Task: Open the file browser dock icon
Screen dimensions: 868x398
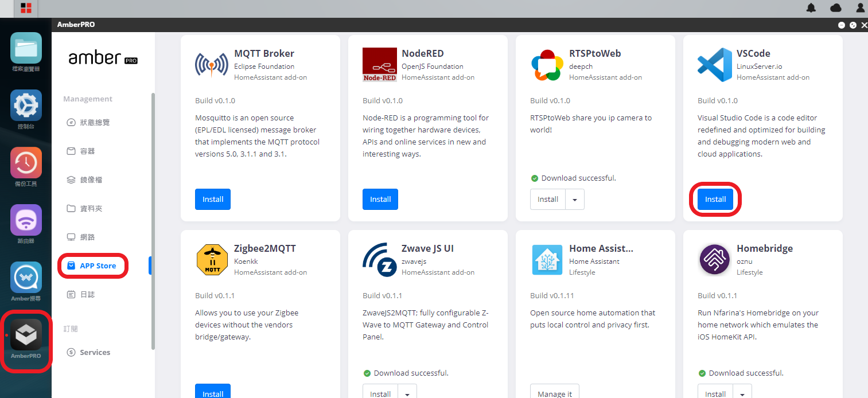Action: click(x=26, y=48)
